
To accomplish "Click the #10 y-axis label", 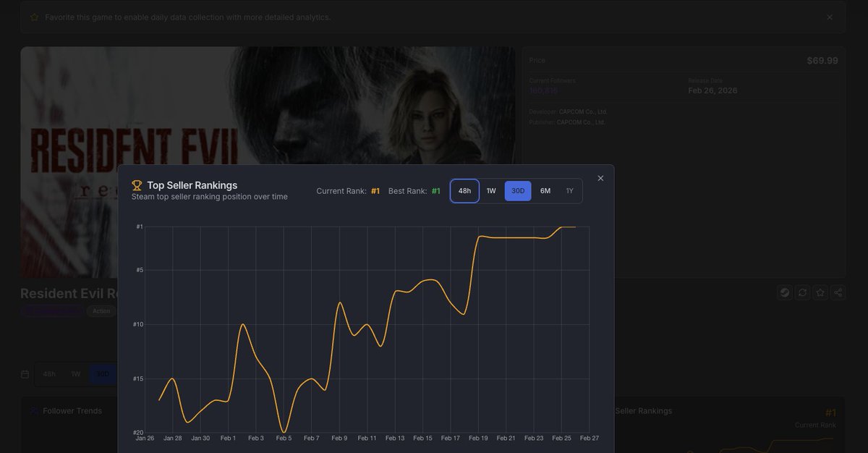I will click(x=138, y=324).
